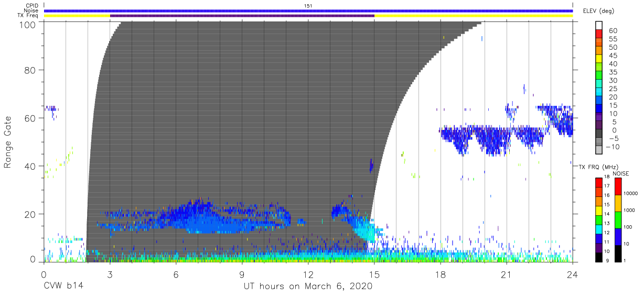Screen dimensions: 644x297
Task: Click the '21' x-axis hour tick label
Action: (x=507, y=274)
